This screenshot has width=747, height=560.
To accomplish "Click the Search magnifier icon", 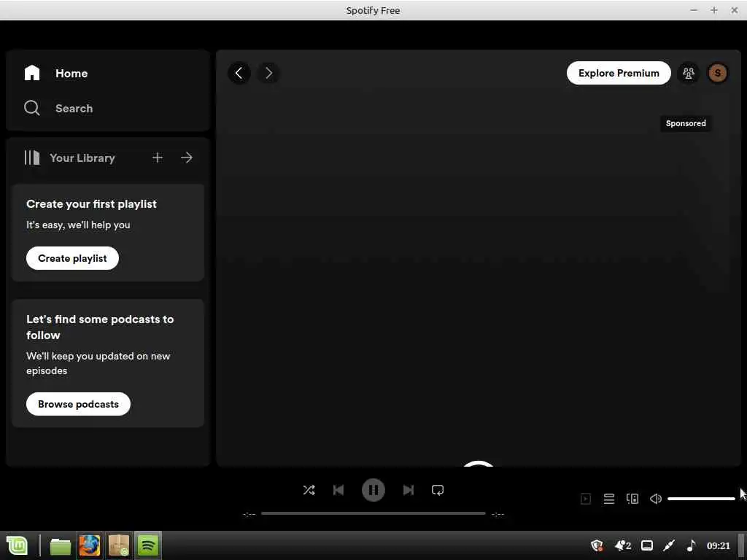I will point(32,108).
